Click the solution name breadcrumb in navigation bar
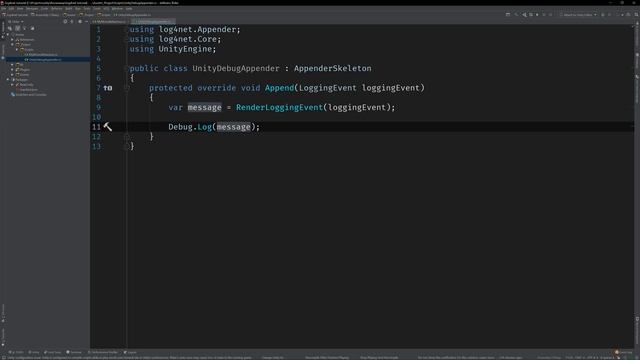Image resolution: width=640 pixels, height=360 pixels. coord(15,15)
